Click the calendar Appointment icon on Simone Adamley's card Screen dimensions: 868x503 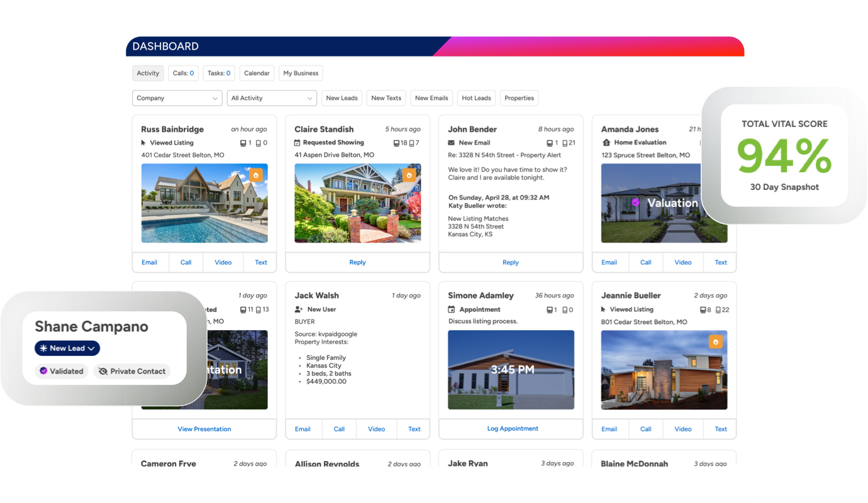pos(451,309)
